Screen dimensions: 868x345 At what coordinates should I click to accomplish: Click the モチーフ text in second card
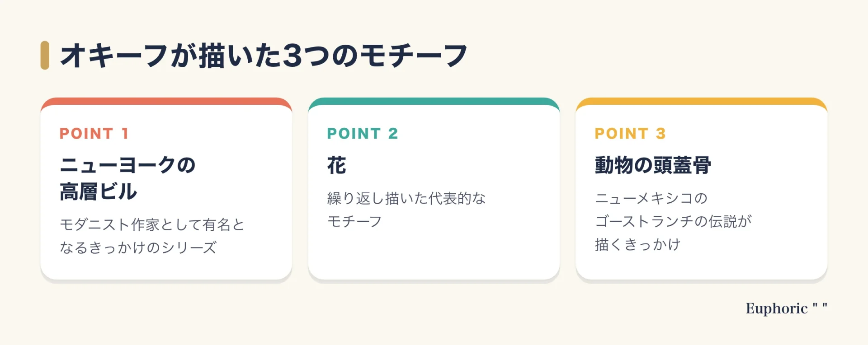[x=354, y=222]
